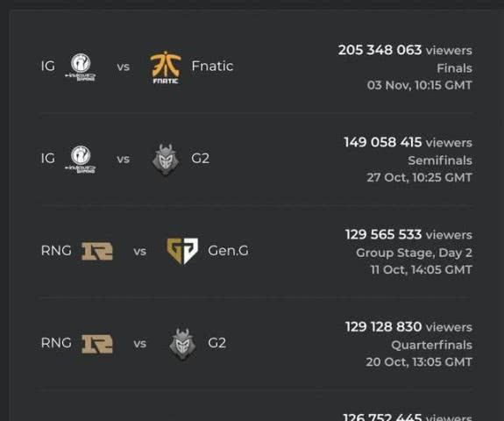
Task: Open the Gen.G team name link
Action: point(228,251)
